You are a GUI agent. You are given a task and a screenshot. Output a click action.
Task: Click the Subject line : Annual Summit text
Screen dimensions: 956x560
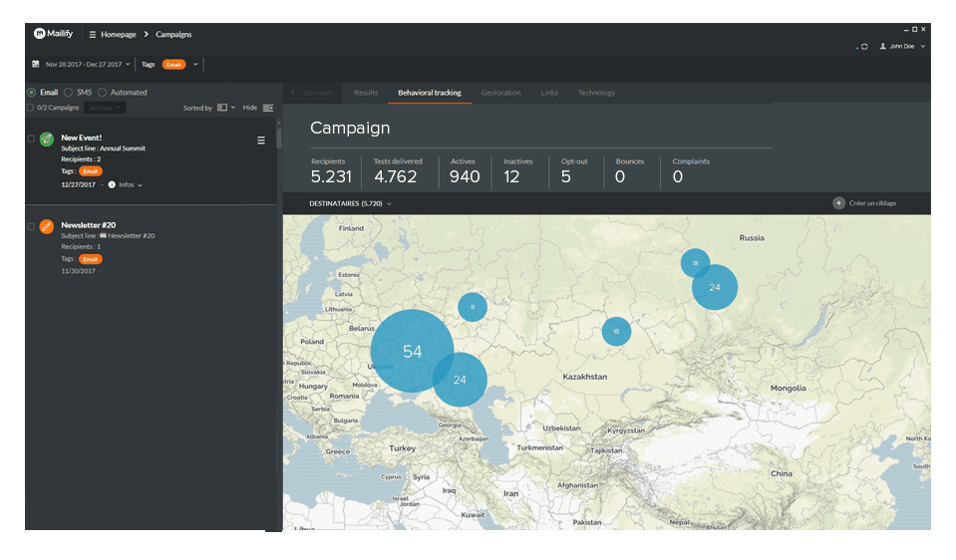coord(103,148)
